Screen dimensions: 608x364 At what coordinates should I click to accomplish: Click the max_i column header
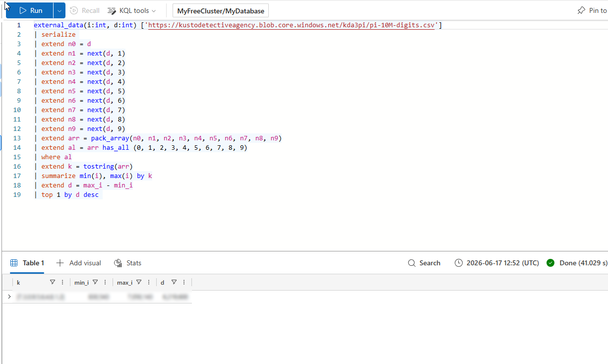pos(124,282)
